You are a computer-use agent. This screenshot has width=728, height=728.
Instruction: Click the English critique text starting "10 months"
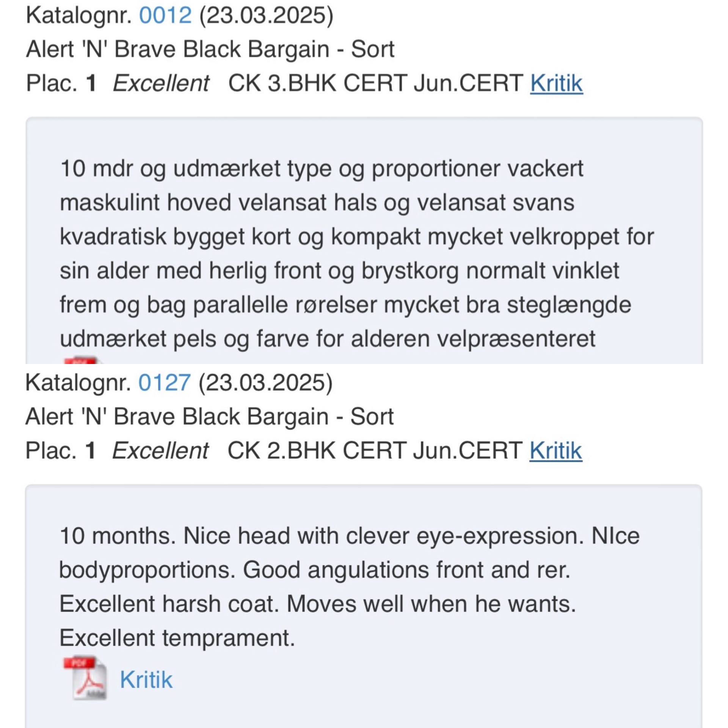pyautogui.click(x=349, y=587)
